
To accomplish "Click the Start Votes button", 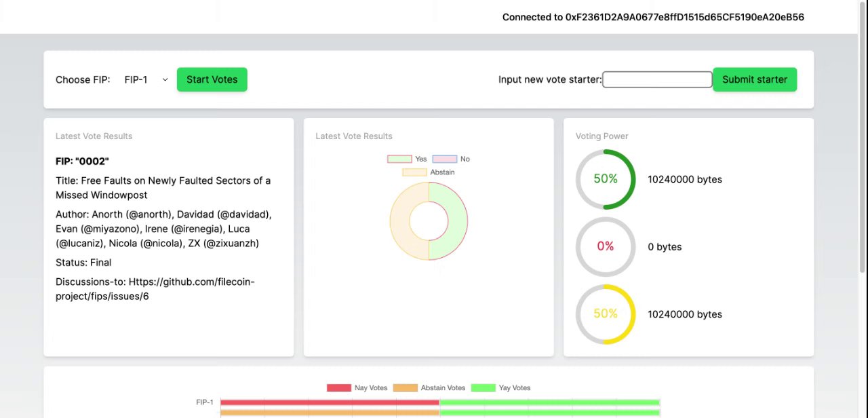I will coord(212,79).
